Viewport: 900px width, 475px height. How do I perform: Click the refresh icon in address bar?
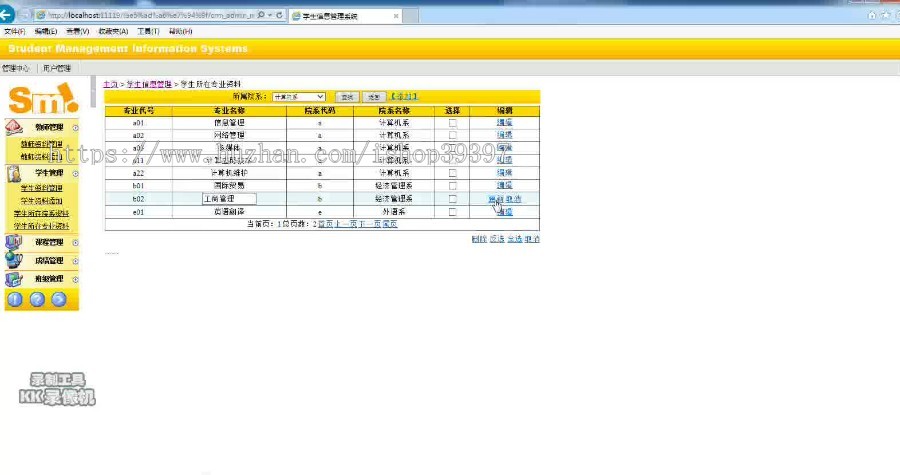[280, 15]
